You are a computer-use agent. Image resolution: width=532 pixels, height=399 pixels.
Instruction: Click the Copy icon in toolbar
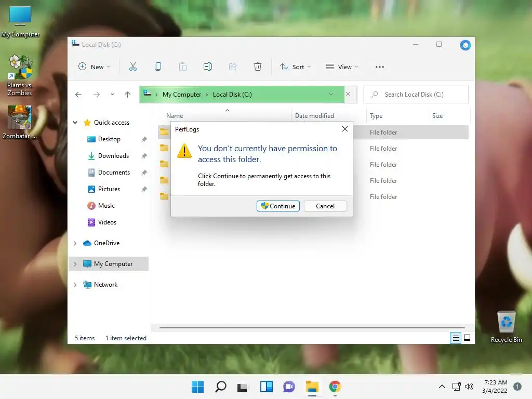(x=158, y=67)
